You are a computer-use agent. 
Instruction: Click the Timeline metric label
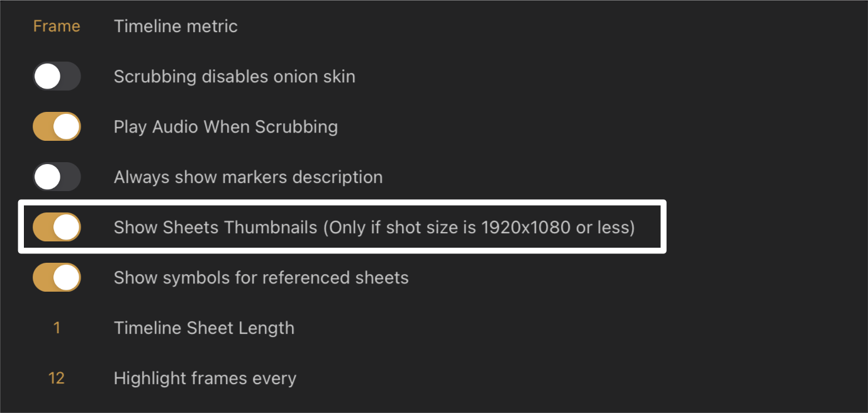tap(175, 26)
